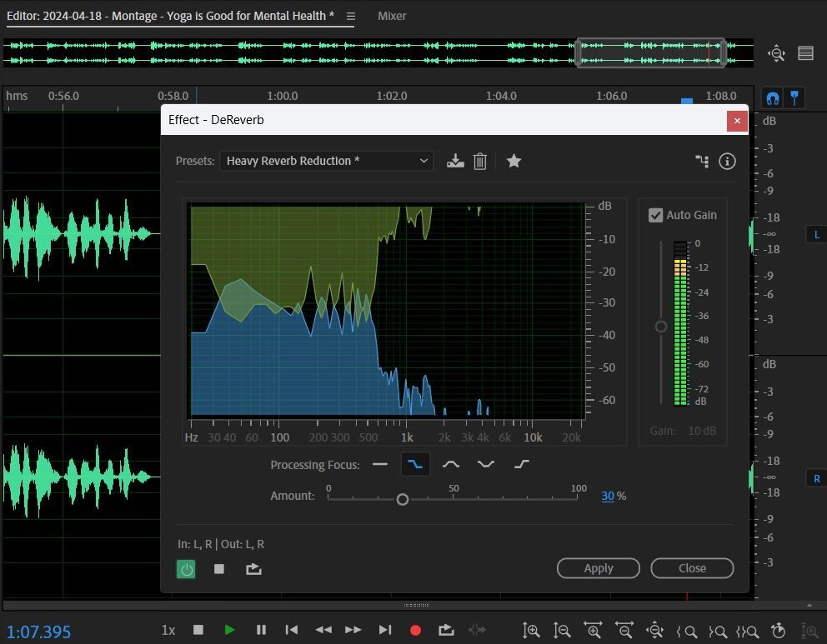Zoom to in point icon

click(686, 632)
